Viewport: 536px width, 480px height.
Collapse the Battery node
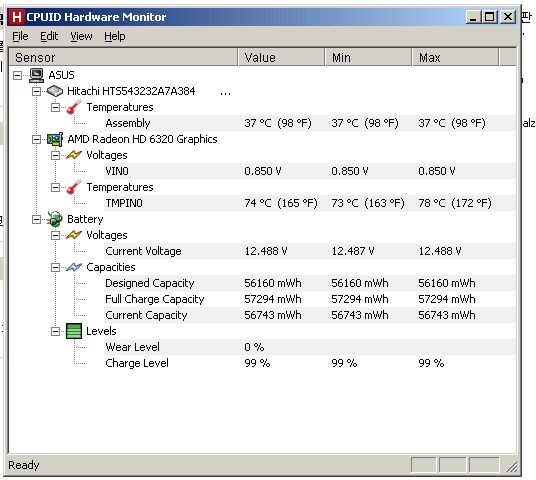tap(36, 219)
